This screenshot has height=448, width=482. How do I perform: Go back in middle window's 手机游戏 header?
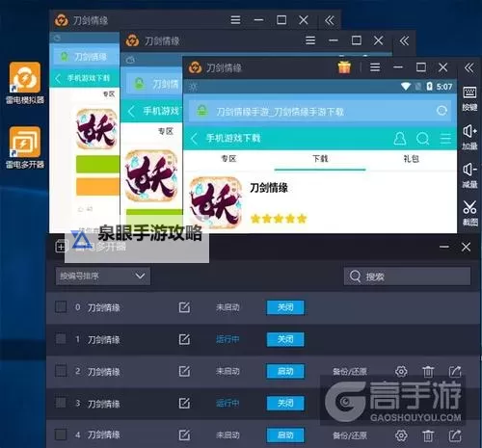click(x=131, y=112)
